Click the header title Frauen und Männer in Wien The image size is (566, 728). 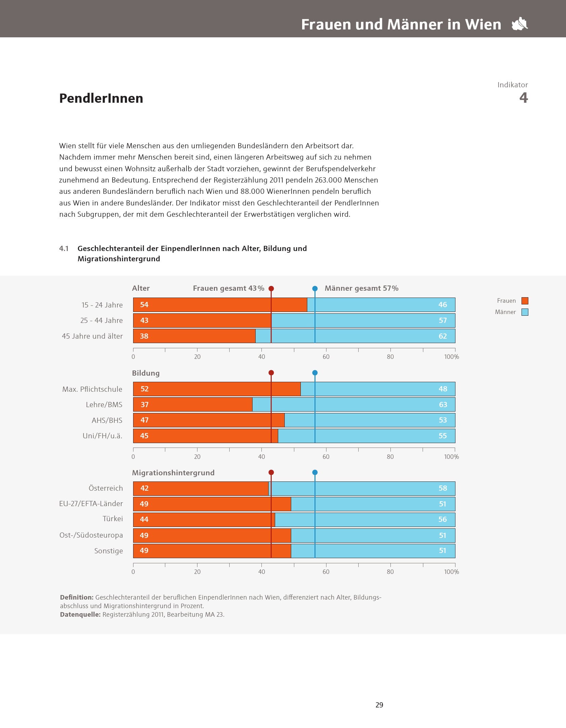point(401,25)
